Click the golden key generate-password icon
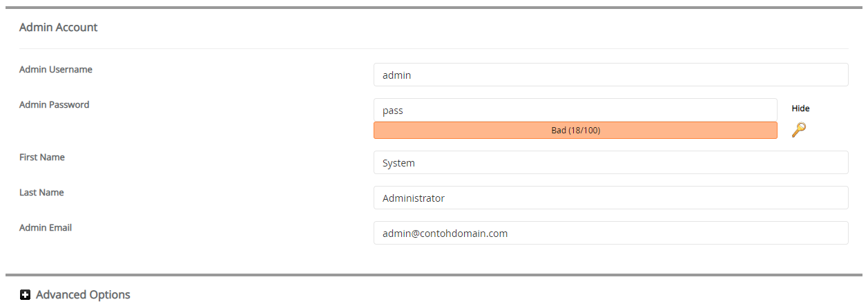 point(798,130)
